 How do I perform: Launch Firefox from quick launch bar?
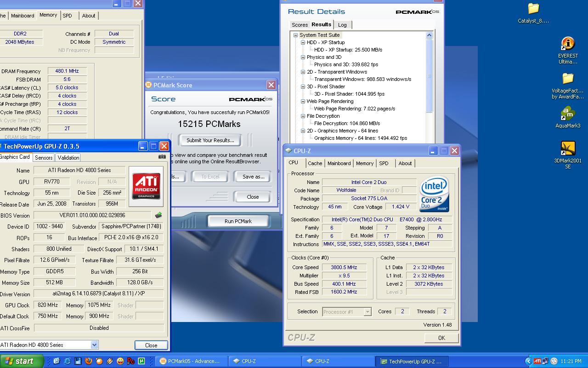pos(89,361)
